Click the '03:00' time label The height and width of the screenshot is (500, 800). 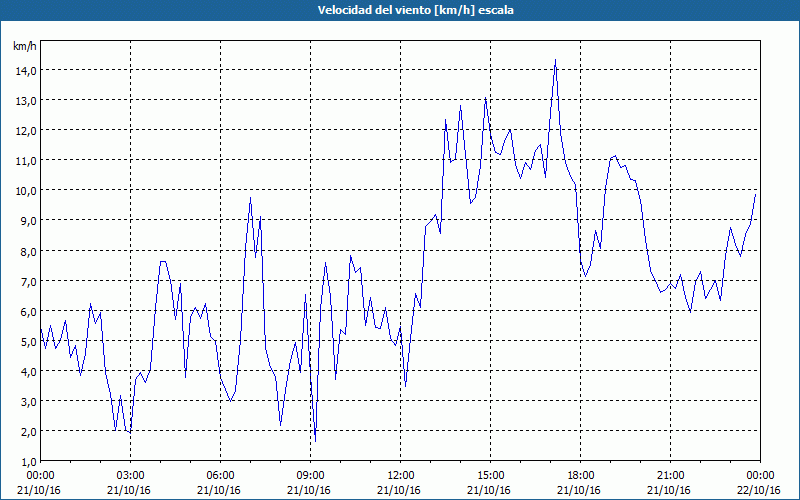click(131, 476)
